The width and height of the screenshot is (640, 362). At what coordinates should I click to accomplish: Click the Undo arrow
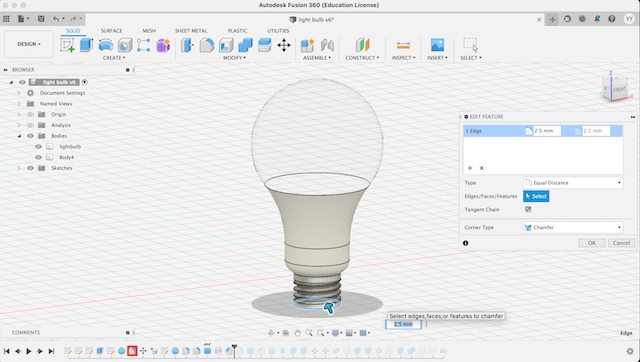click(56, 19)
